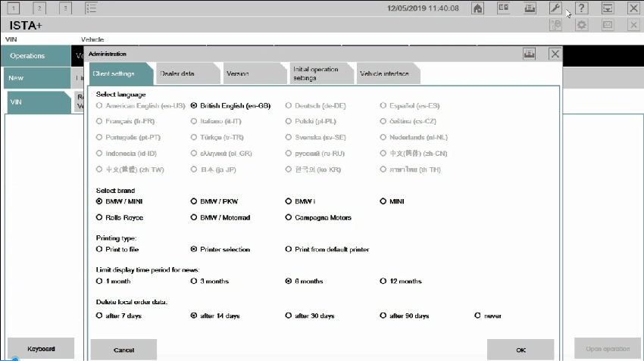Confirm settings with OK button

[521, 350]
